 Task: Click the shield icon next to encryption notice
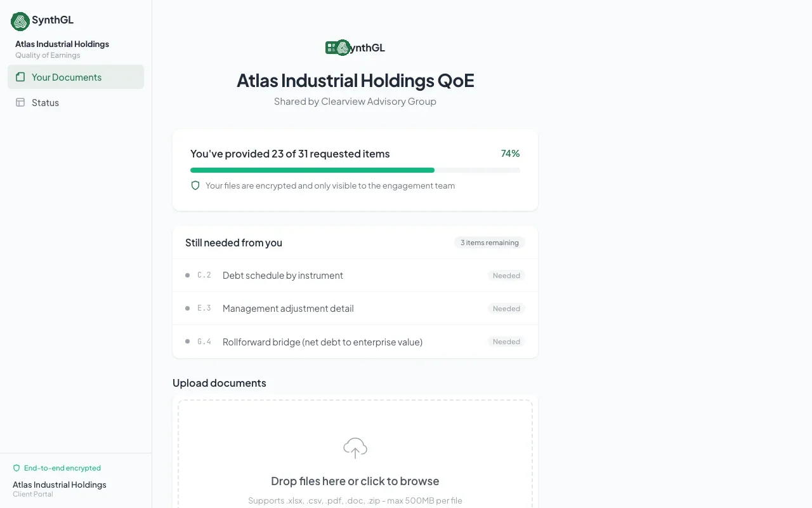pos(195,185)
